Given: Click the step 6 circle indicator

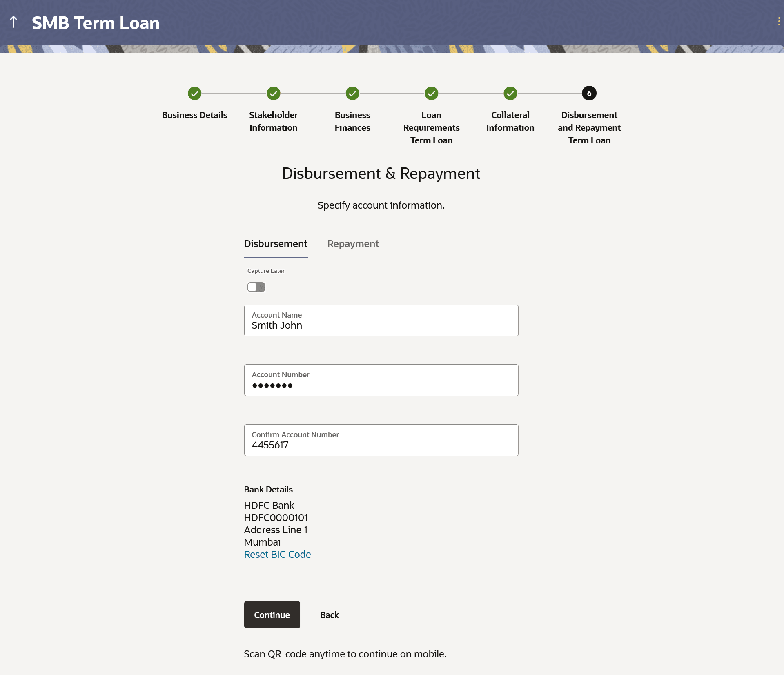Looking at the screenshot, I should pos(589,94).
